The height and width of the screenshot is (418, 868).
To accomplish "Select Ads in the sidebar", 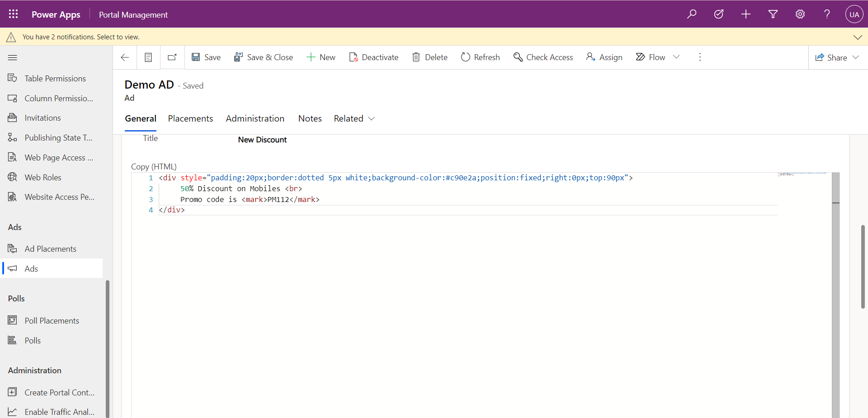I will (x=52, y=268).
